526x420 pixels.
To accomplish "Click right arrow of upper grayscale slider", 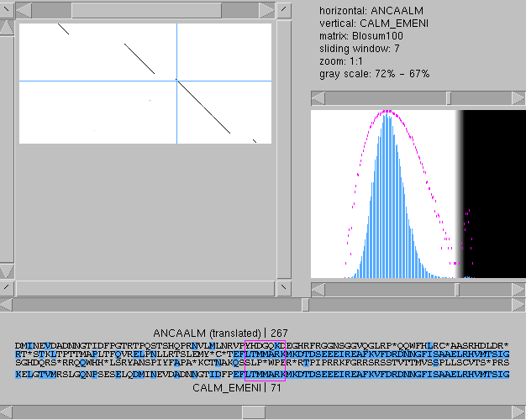I will coord(518,98).
